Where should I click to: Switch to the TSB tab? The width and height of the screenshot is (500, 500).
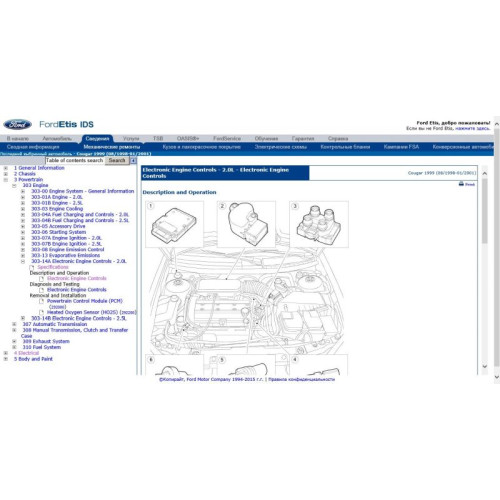[x=158, y=138]
